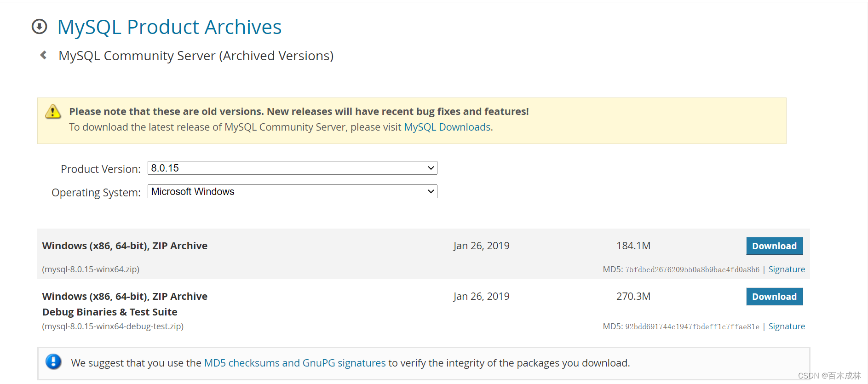The height and width of the screenshot is (384, 868).
Task: Click the Debug Binaries & Test Suite label
Action: [x=110, y=312]
